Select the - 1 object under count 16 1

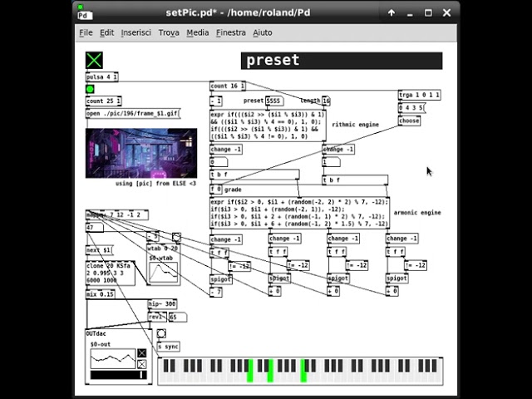coord(216,101)
